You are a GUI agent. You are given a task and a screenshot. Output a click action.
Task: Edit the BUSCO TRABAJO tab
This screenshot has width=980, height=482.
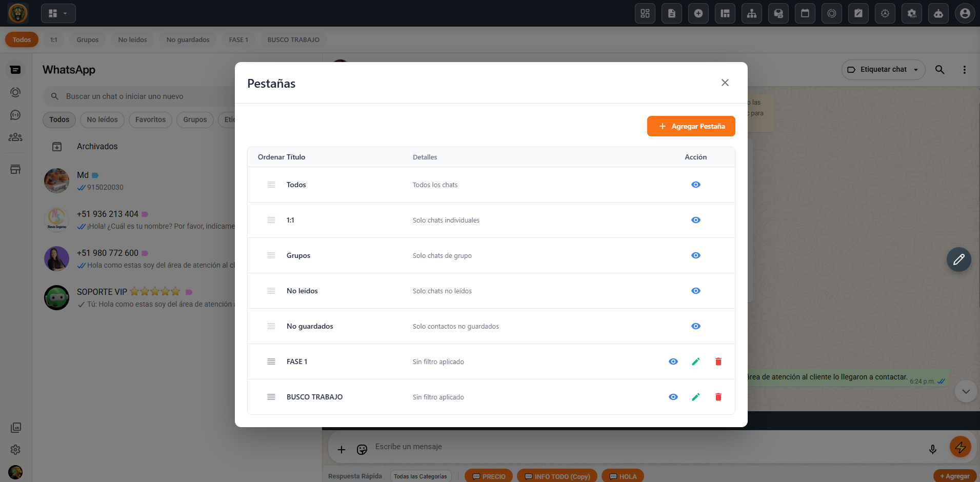point(695,397)
